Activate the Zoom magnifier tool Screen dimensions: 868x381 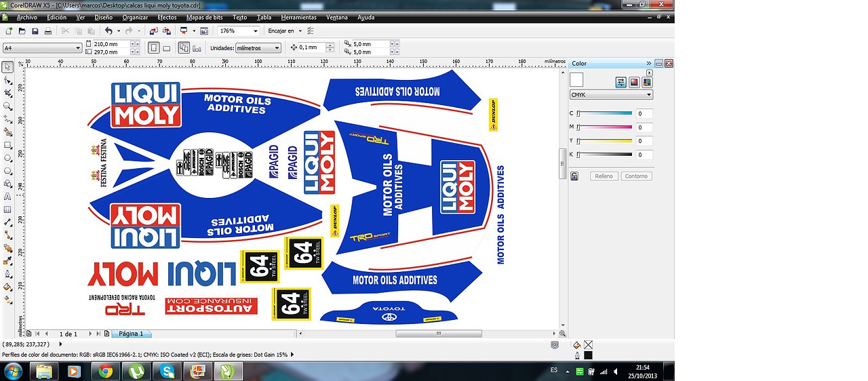tap(7, 106)
